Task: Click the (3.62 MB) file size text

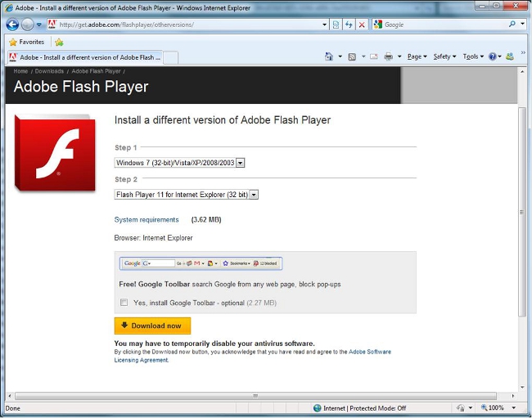Action: 206,220
